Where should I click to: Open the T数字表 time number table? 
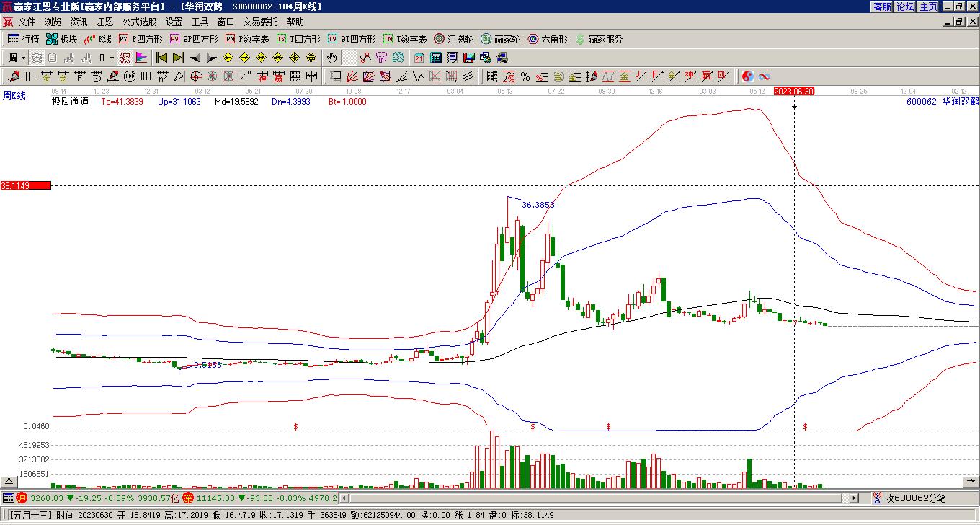[406, 39]
